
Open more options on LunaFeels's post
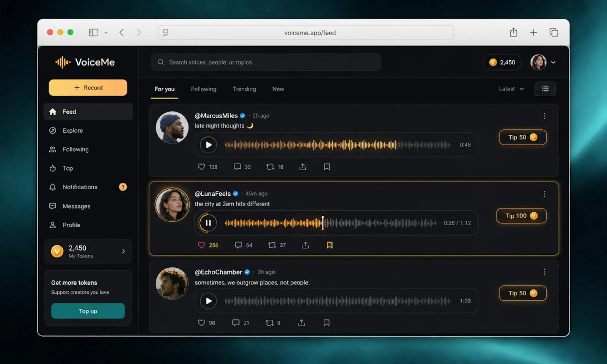click(544, 194)
